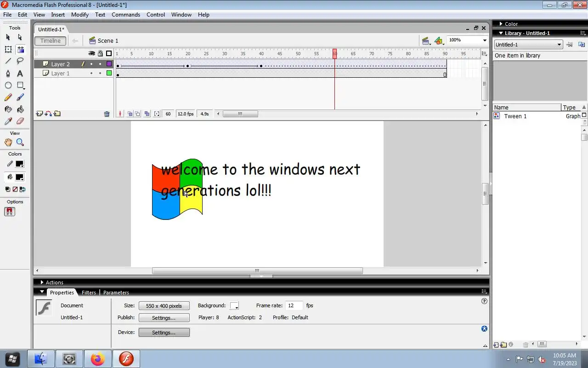
Task: Toggle Onion Skin in timeline
Action: (x=130, y=114)
